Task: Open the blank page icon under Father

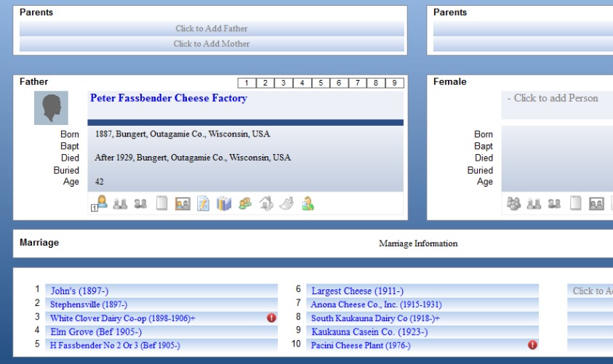Action: 161,204
